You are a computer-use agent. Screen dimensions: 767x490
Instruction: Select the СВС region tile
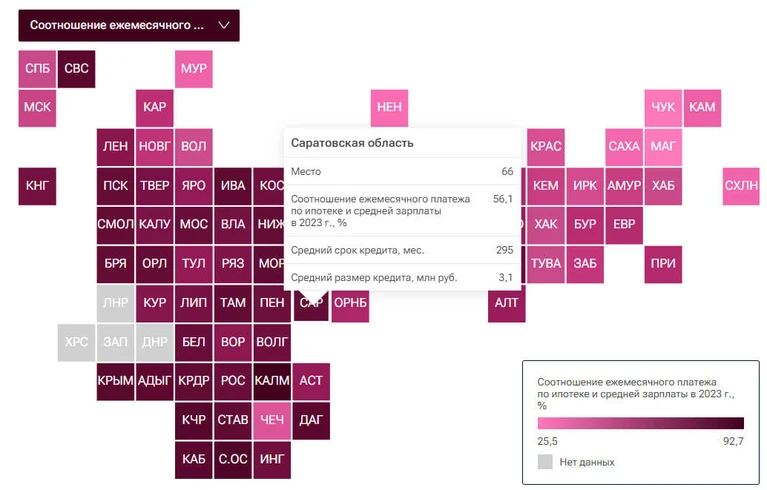coord(76,69)
